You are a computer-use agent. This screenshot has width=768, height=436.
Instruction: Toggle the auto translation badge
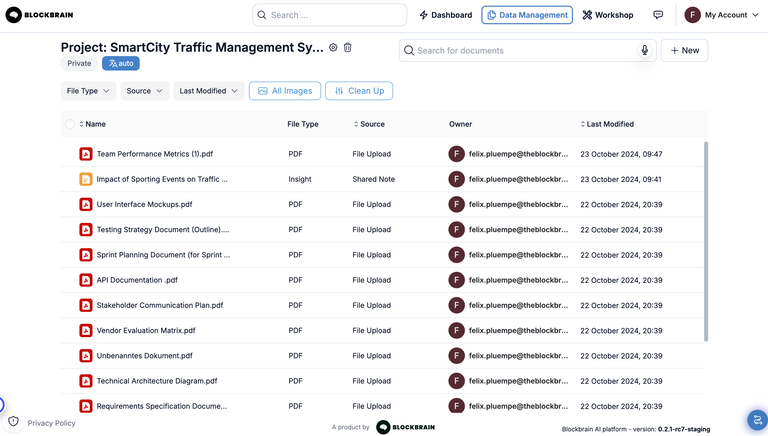[x=121, y=63]
